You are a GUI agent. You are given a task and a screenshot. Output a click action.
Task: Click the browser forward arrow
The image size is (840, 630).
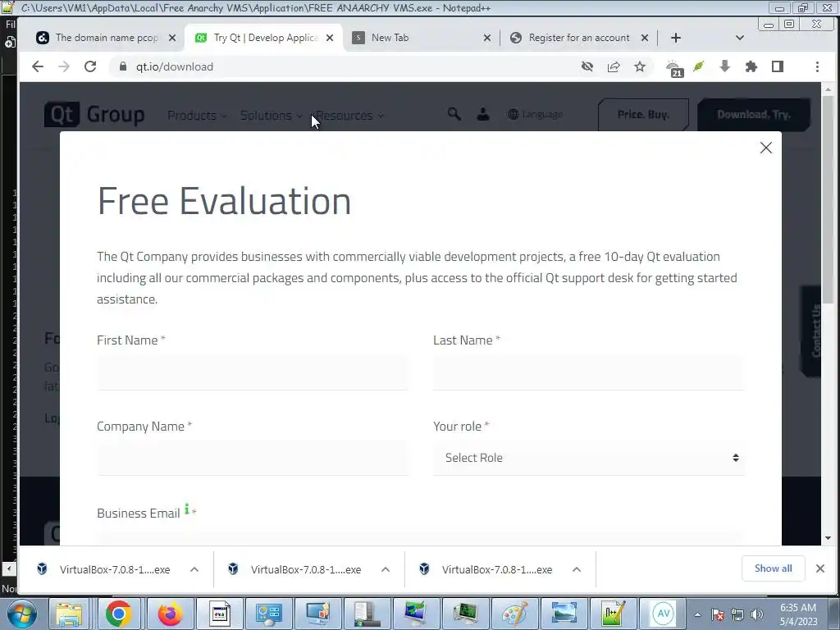tap(64, 66)
